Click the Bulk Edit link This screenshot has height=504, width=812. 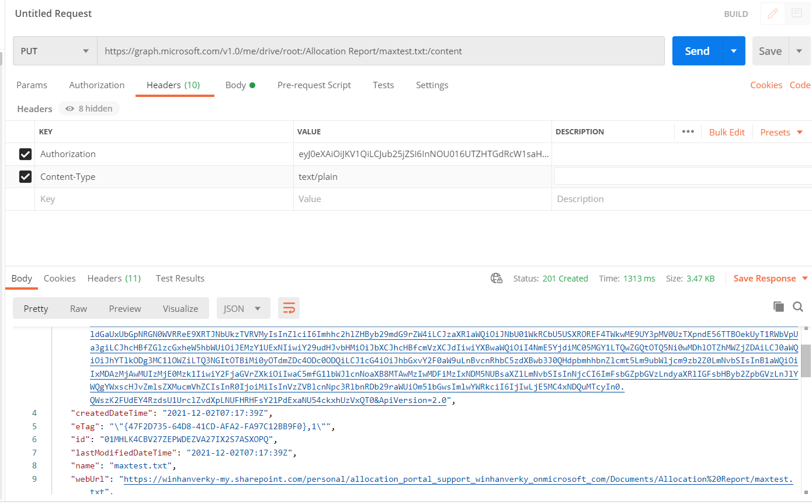click(x=727, y=132)
